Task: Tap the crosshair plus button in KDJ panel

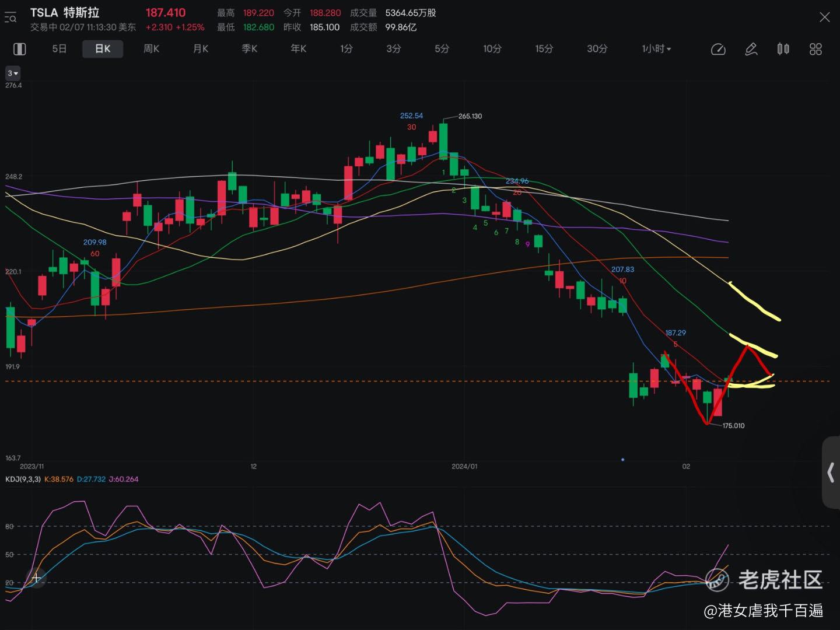Action: click(36, 578)
